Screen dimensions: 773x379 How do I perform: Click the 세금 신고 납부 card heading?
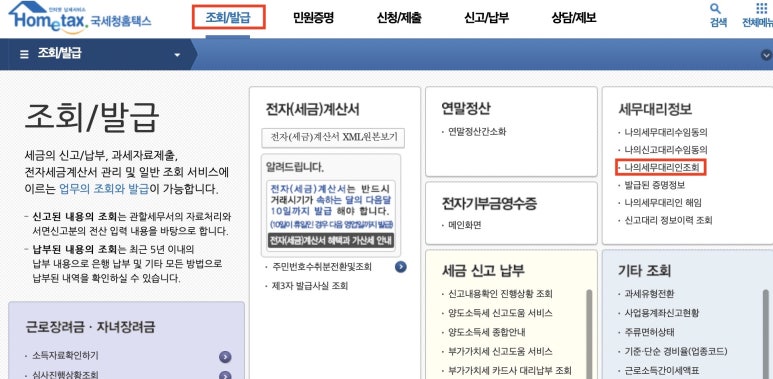[483, 270]
